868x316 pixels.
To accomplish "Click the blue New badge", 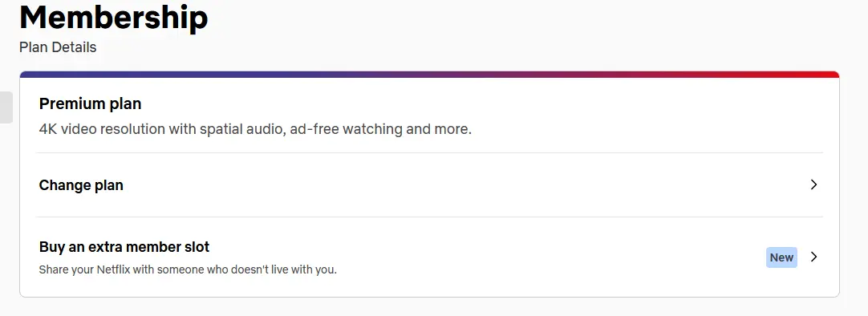I will (781, 257).
